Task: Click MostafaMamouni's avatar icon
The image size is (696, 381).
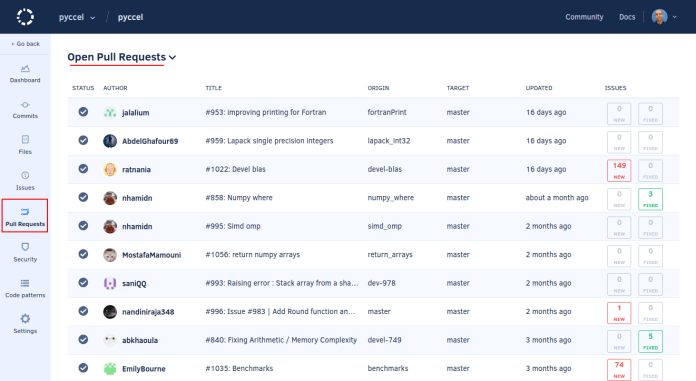Action: (110, 254)
